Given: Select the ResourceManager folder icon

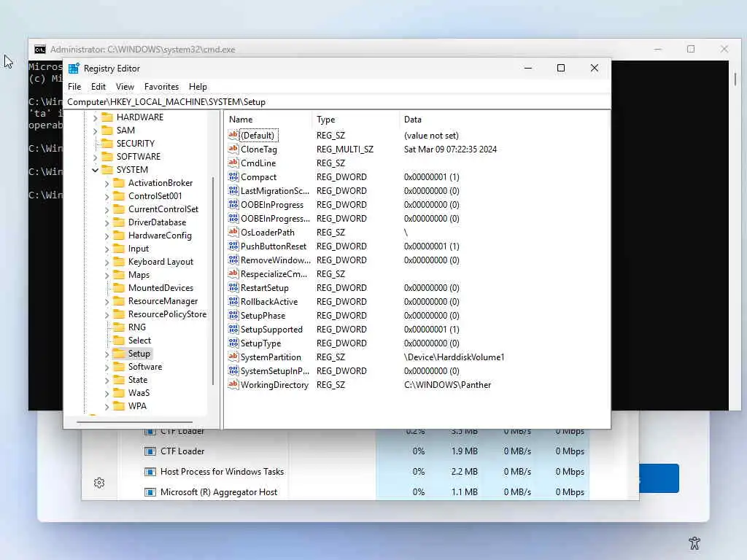Looking at the screenshot, I should point(119,301).
